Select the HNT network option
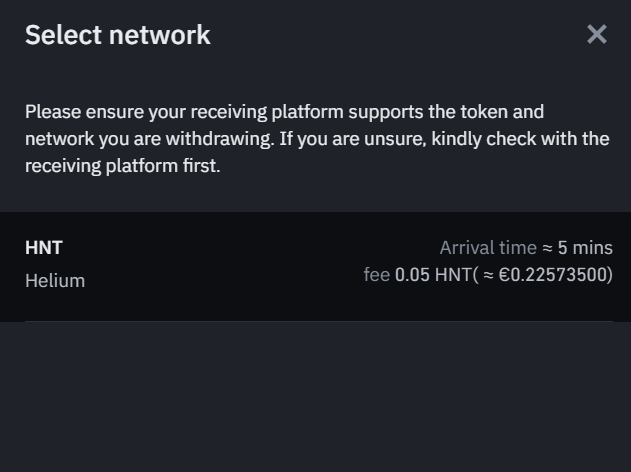The height and width of the screenshot is (472, 631). tap(316, 265)
